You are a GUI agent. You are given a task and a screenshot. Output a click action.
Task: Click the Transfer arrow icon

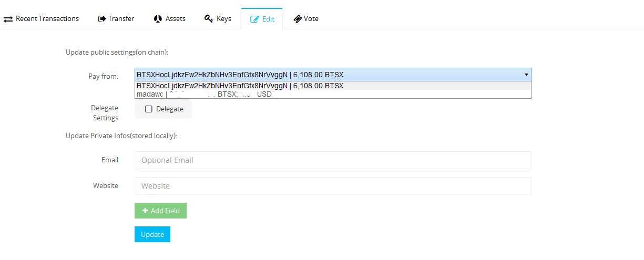pos(102,19)
